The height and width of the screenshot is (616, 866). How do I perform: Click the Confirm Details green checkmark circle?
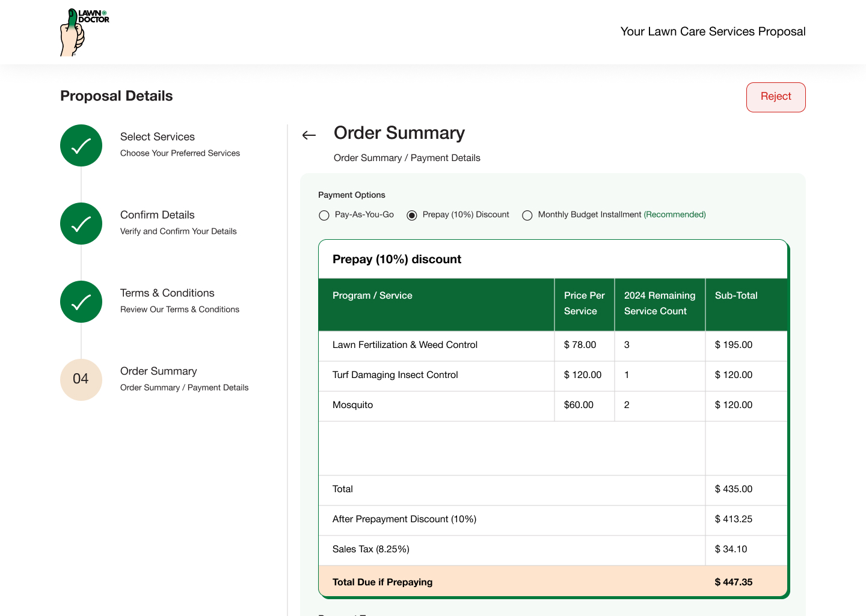point(81,224)
